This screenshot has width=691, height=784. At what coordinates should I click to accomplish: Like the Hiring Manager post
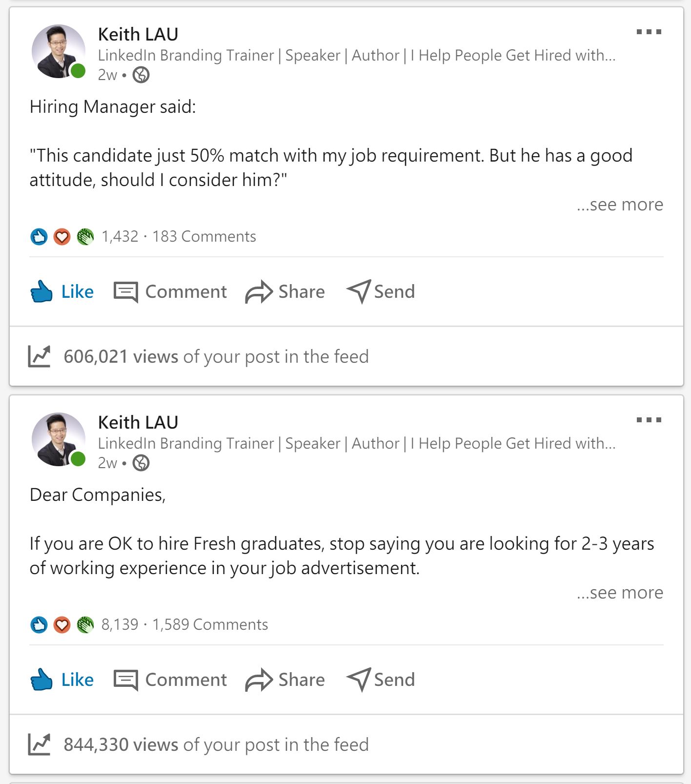pos(62,292)
